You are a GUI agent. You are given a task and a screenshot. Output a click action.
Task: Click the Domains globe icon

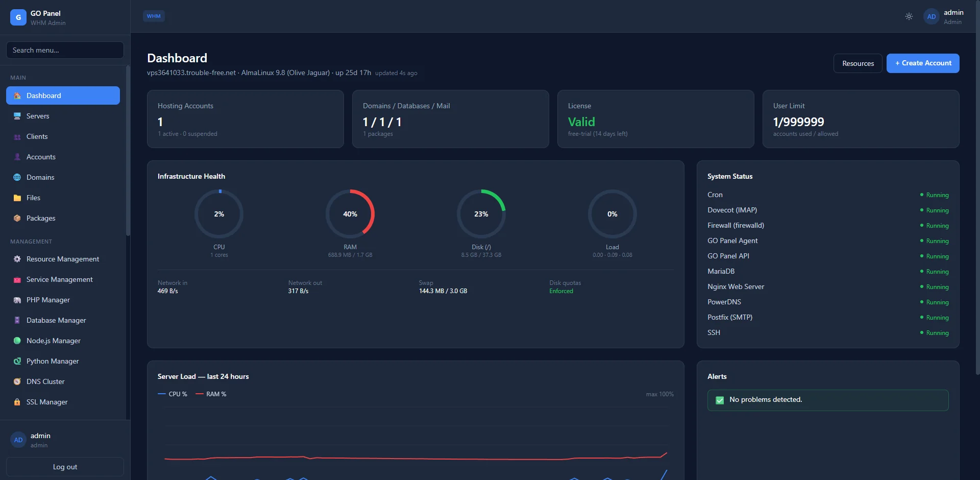[17, 177]
